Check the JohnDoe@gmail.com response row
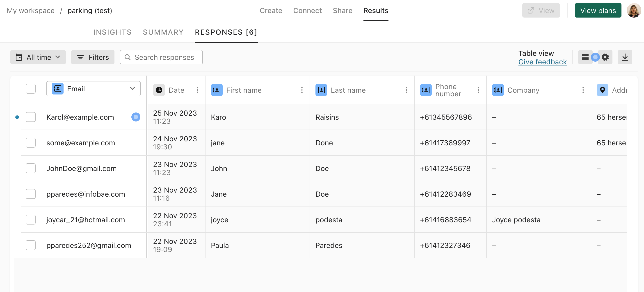The height and width of the screenshot is (292, 644). point(30,168)
